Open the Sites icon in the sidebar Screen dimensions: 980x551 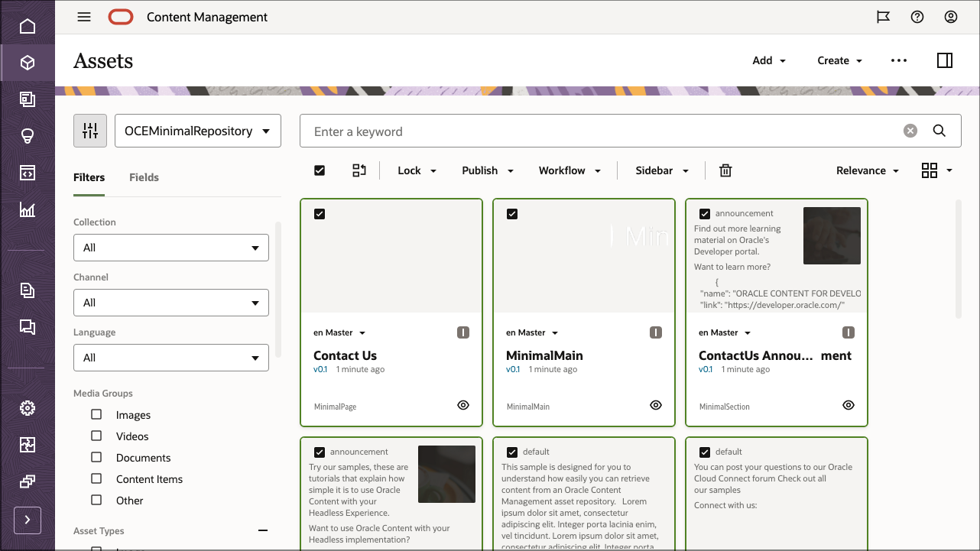pyautogui.click(x=28, y=99)
